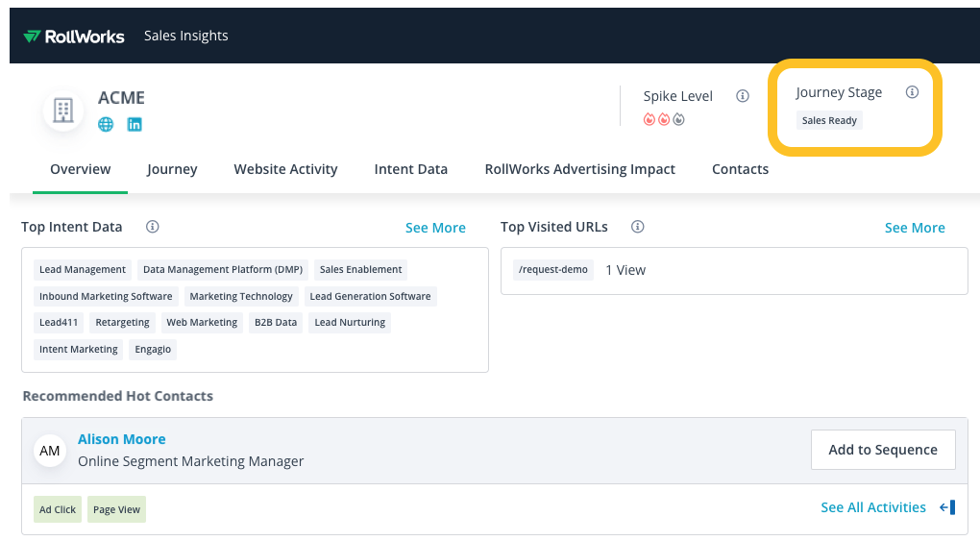Image resolution: width=980 pixels, height=541 pixels.
Task: Select Data Management Platform (DMP) tag
Action: click(223, 270)
